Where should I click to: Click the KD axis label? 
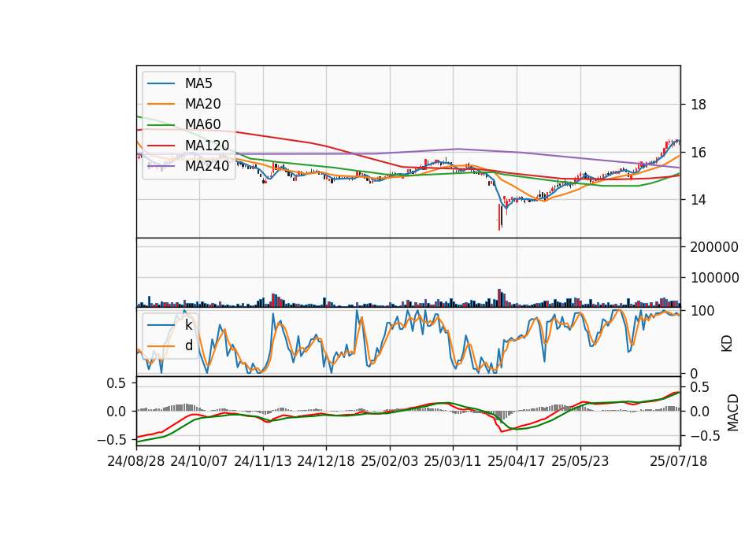[x=727, y=343]
